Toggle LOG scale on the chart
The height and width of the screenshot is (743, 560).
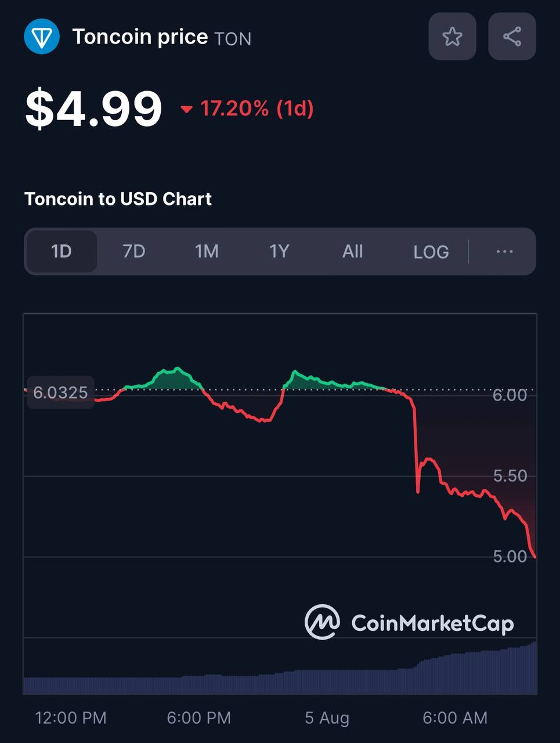pyautogui.click(x=431, y=252)
